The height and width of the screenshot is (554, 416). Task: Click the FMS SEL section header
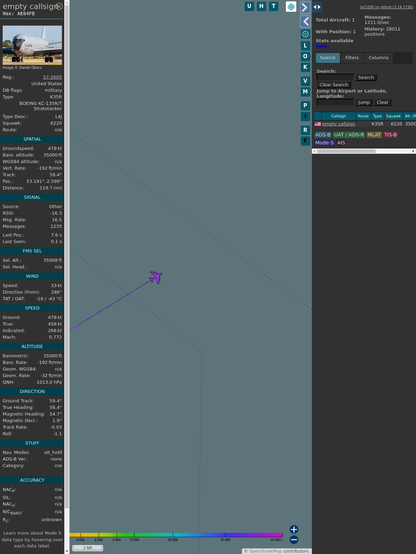coord(32,251)
